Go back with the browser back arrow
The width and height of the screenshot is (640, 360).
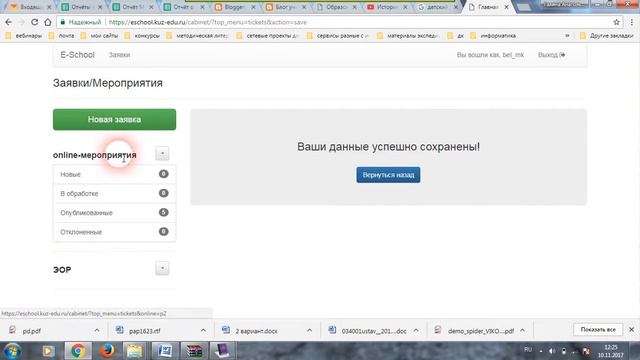pyautogui.click(x=9, y=22)
